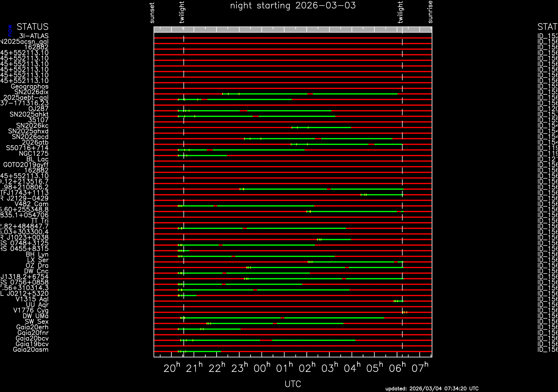Click the Gaia20asm target label
Screen dimensions: 558x392
tap(31, 349)
